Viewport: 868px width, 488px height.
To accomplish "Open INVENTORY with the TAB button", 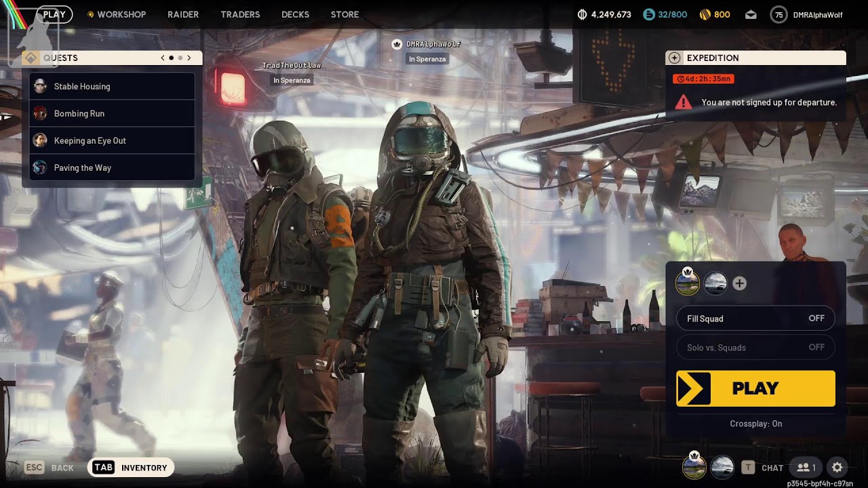I will (x=131, y=468).
